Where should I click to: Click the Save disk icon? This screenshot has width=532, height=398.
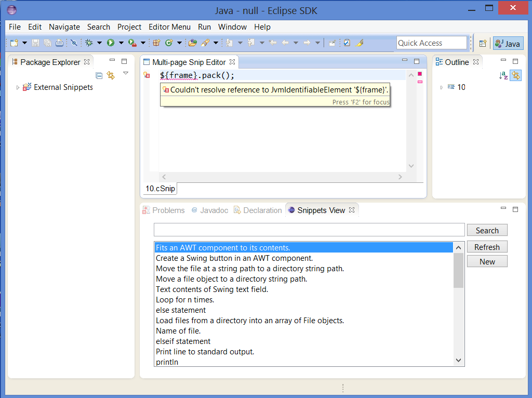(36, 43)
